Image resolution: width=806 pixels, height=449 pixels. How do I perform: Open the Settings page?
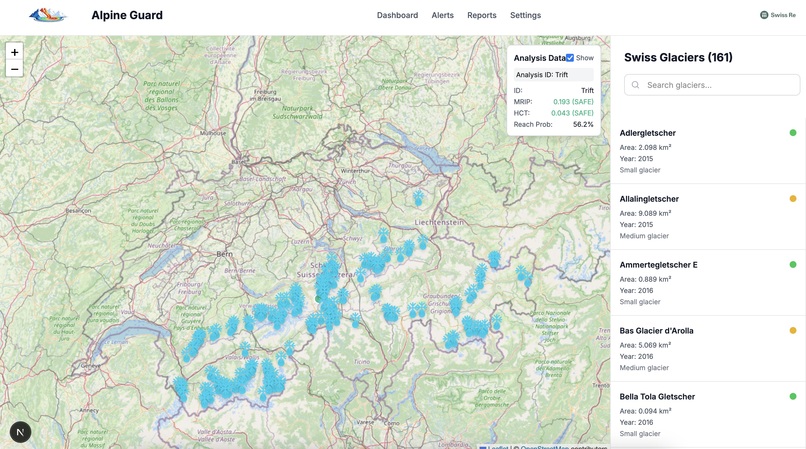pos(525,15)
